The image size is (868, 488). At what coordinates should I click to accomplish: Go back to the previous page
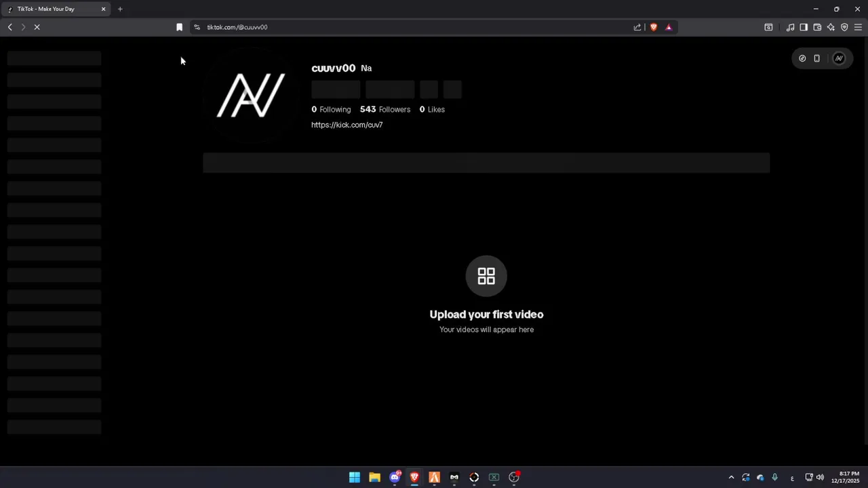(x=10, y=27)
